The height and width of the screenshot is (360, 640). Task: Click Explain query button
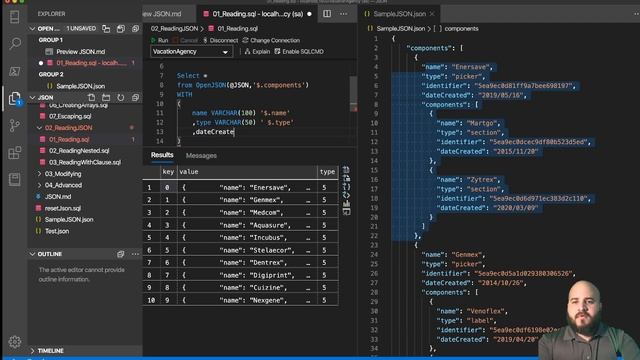point(257,51)
